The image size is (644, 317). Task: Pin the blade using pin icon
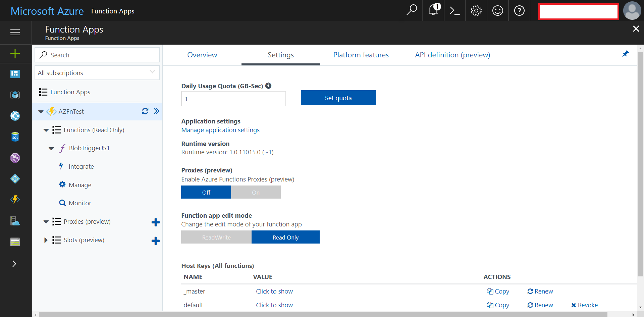(626, 54)
